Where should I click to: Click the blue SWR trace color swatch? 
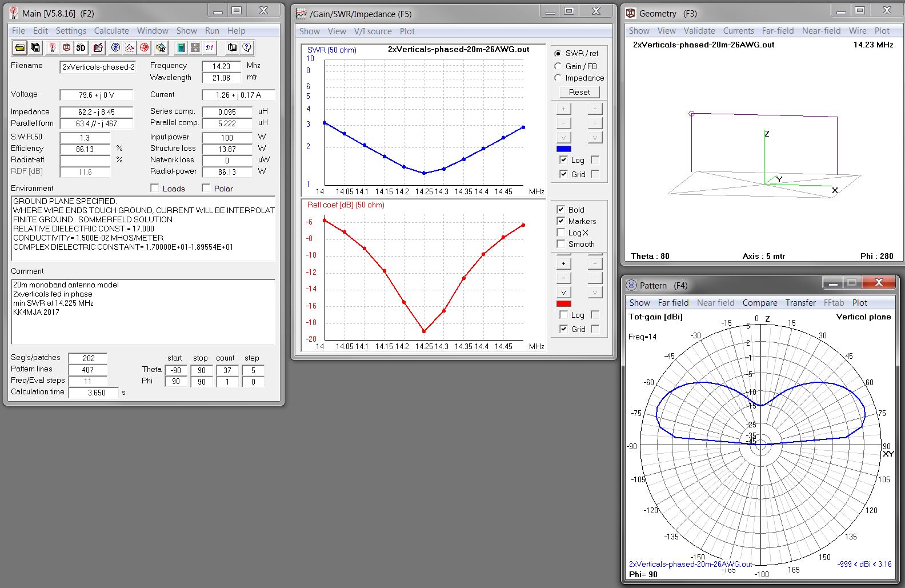[x=563, y=149]
